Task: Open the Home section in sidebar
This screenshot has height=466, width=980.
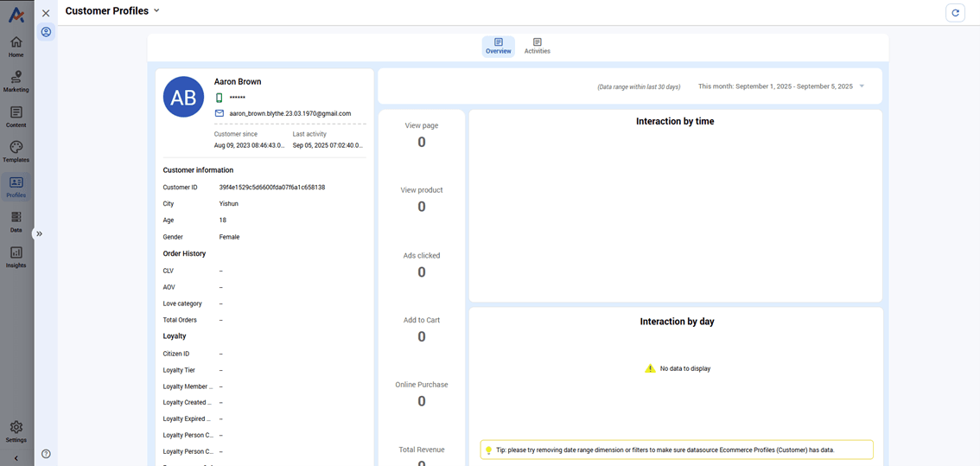Action: click(x=16, y=47)
